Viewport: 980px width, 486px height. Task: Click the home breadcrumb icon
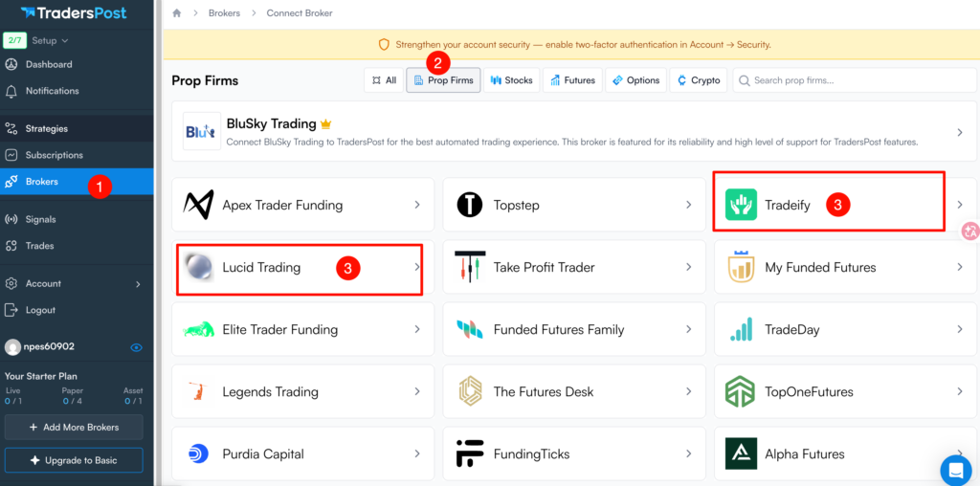(177, 13)
